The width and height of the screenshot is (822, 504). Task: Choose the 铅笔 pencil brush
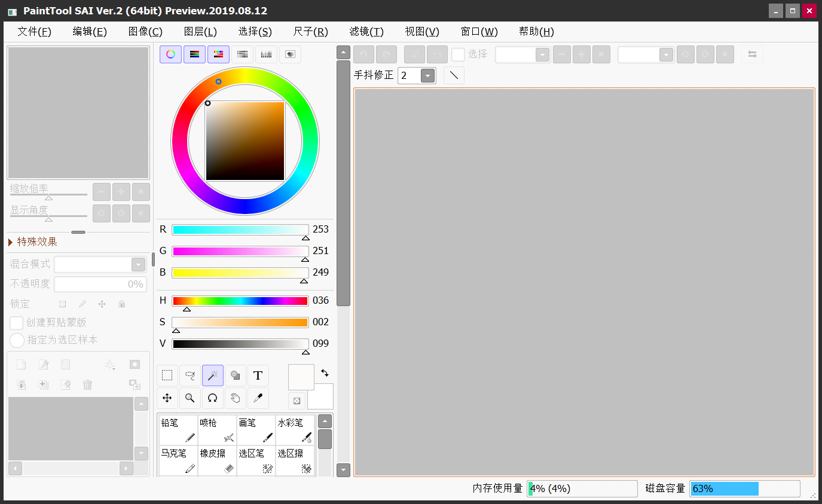tap(178, 430)
